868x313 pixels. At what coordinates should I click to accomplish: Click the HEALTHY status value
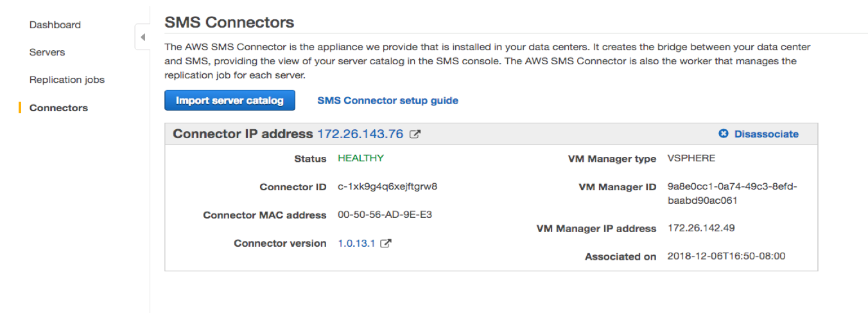point(361,158)
